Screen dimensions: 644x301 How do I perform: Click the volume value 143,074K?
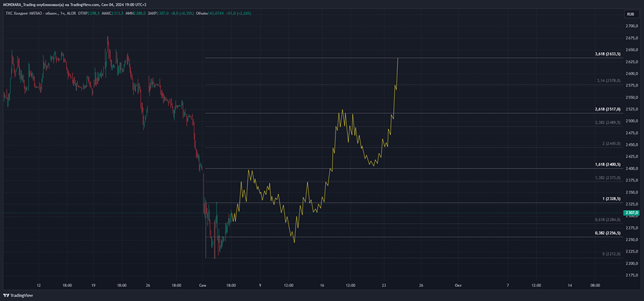pos(216,13)
